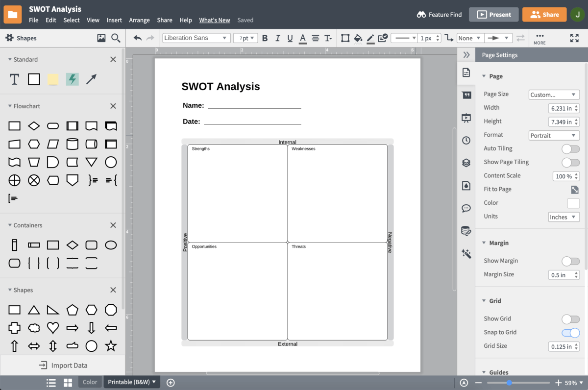
Task: Enter fullscreen with the expand icon
Action: (x=574, y=38)
